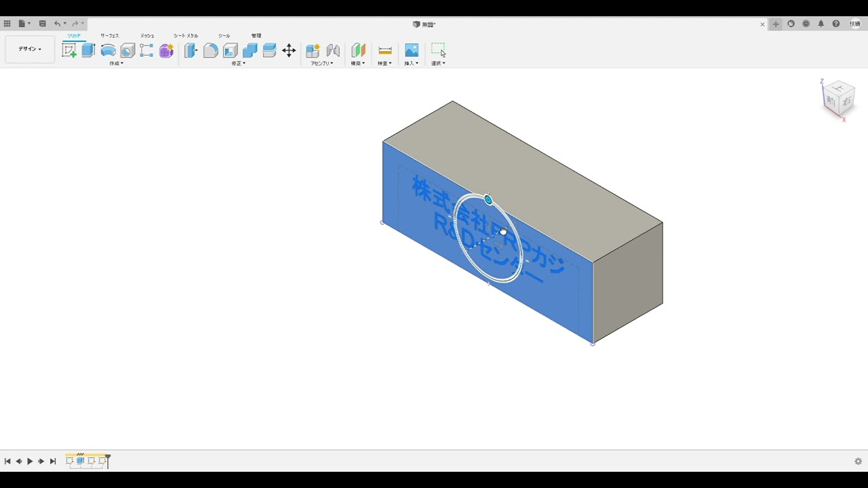Step timeline forward one feature
Screen dimensions: 868x488
41,461
